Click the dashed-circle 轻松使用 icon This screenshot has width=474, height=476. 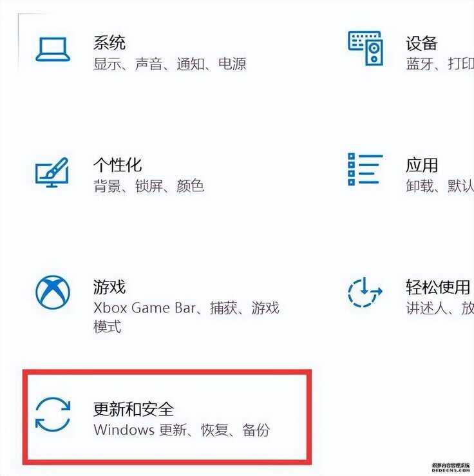click(x=365, y=292)
